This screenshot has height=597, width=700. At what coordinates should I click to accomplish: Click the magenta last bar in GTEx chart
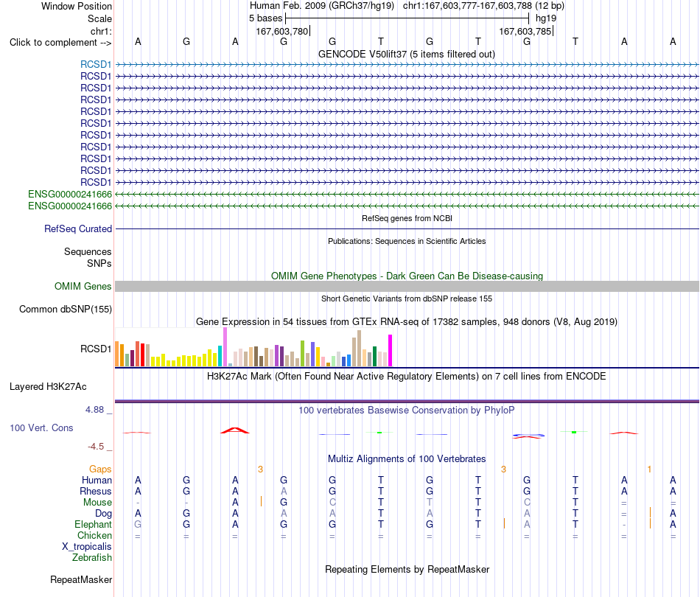click(x=391, y=351)
